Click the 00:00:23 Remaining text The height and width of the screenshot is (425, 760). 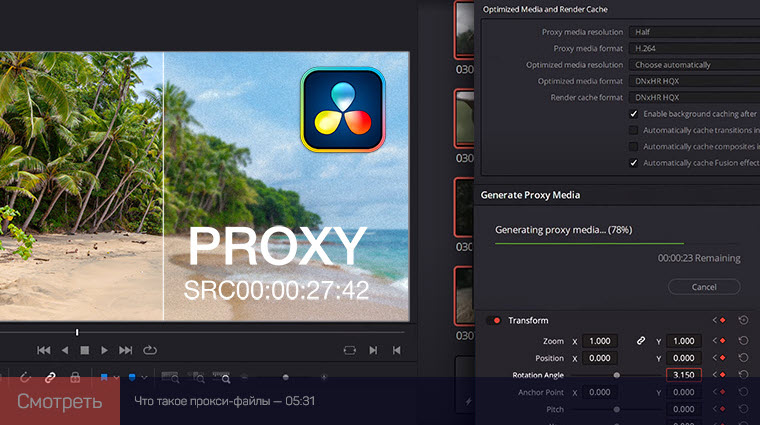[699, 258]
